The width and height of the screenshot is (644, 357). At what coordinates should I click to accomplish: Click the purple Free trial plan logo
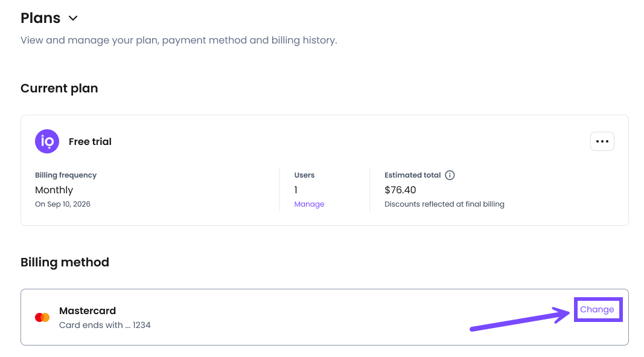coord(47,141)
